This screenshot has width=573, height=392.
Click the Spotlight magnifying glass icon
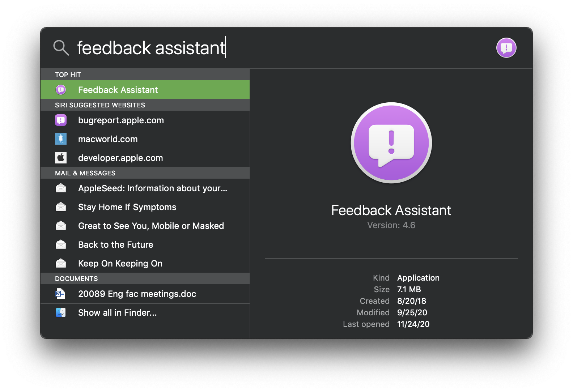point(61,48)
